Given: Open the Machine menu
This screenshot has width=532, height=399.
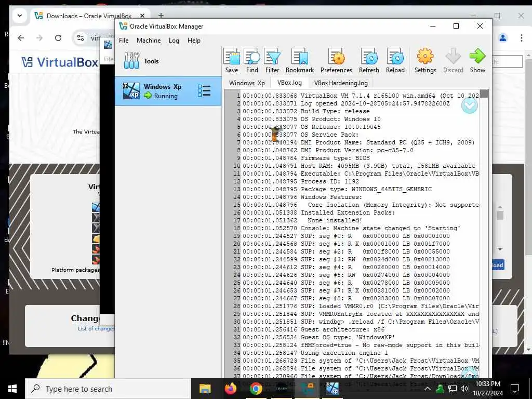Looking at the screenshot, I should (x=149, y=41).
